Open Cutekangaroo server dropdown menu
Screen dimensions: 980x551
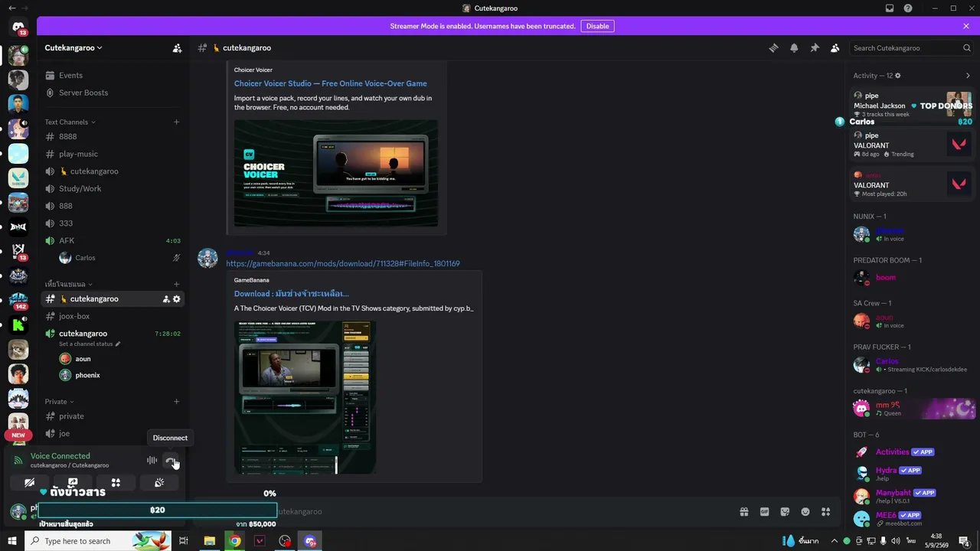73,47
